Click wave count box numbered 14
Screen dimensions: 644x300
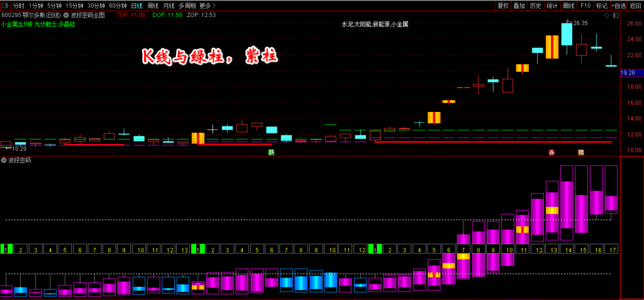[567, 249]
